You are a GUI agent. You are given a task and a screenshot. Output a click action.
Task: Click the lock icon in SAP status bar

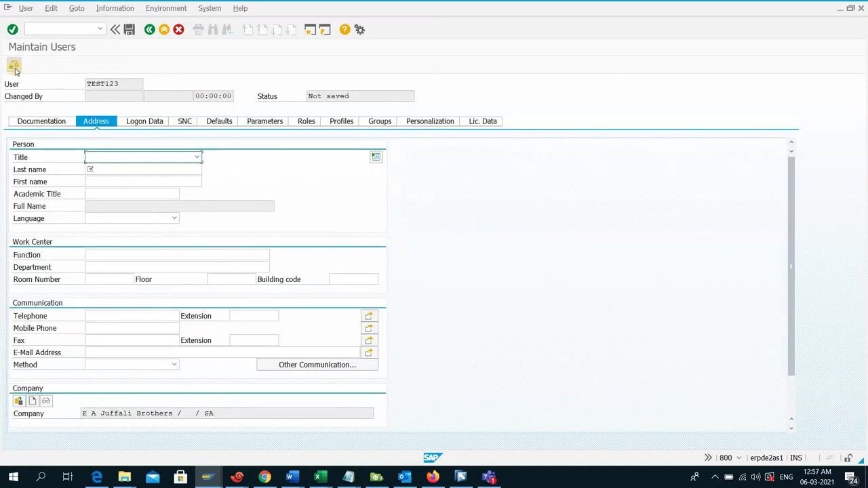click(848, 457)
